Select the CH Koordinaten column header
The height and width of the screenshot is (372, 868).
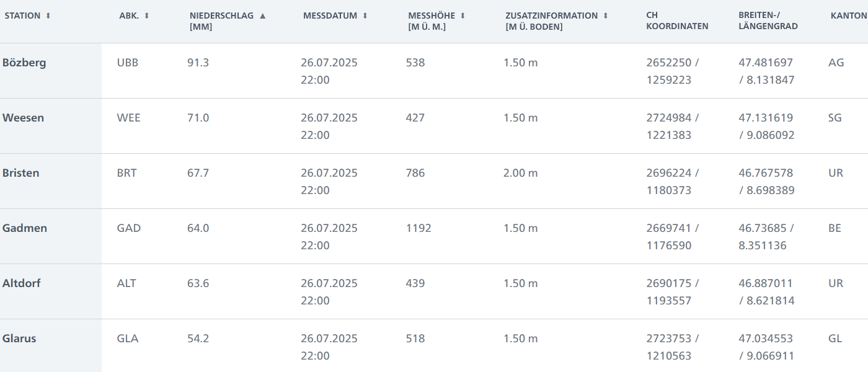pyautogui.click(x=677, y=21)
